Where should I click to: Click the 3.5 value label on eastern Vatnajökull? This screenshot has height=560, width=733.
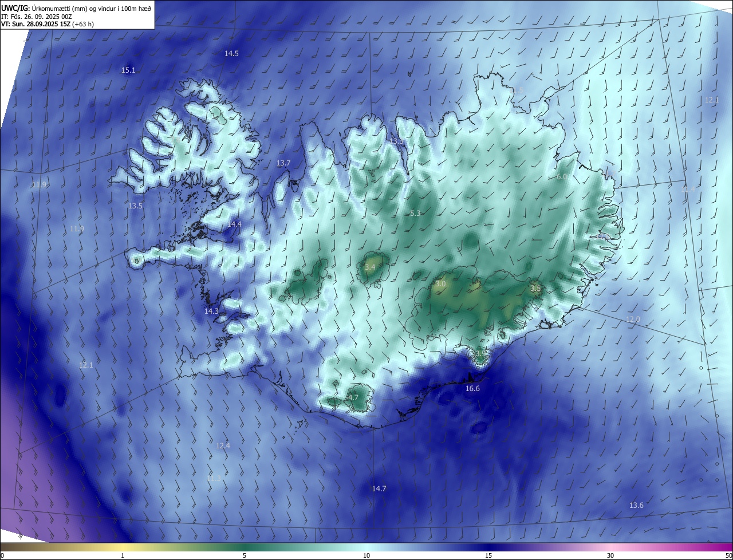click(535, 289)
